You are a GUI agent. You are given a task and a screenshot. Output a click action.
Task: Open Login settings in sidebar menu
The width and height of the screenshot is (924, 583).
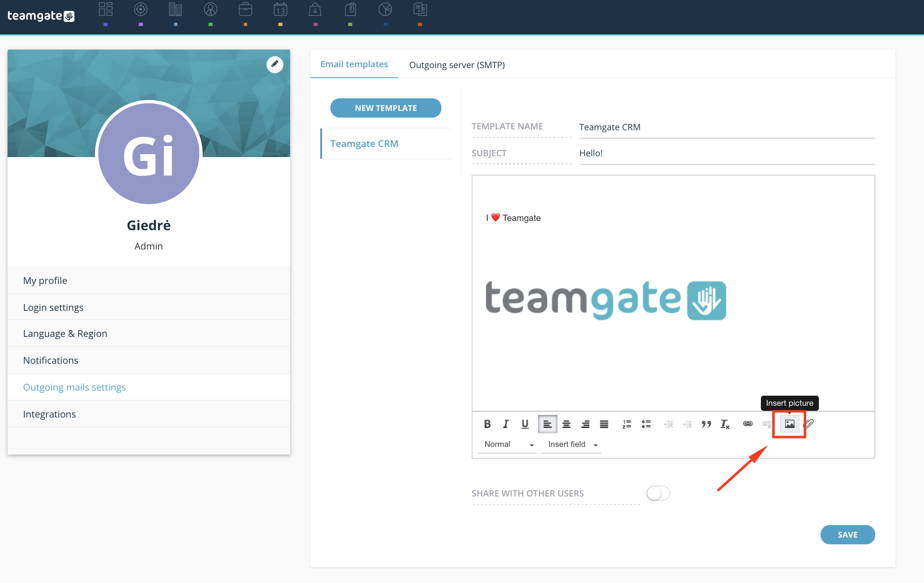[149, 307]
